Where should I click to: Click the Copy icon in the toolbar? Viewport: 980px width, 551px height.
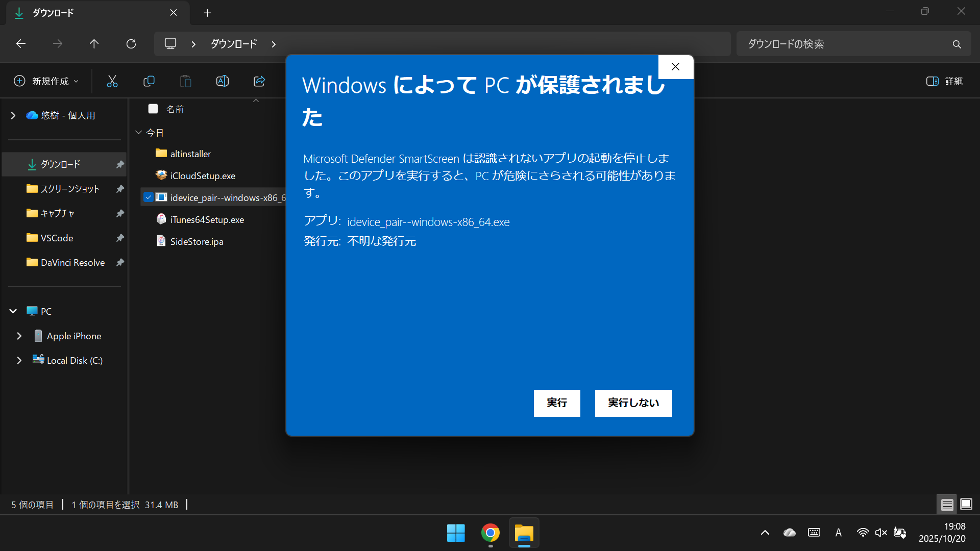click(x=149, y=81)
